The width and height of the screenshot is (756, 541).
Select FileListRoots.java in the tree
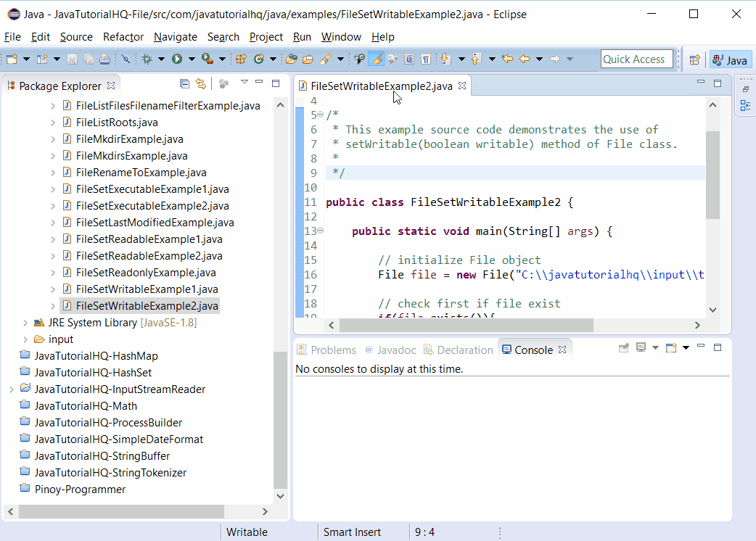click(117, 123)
